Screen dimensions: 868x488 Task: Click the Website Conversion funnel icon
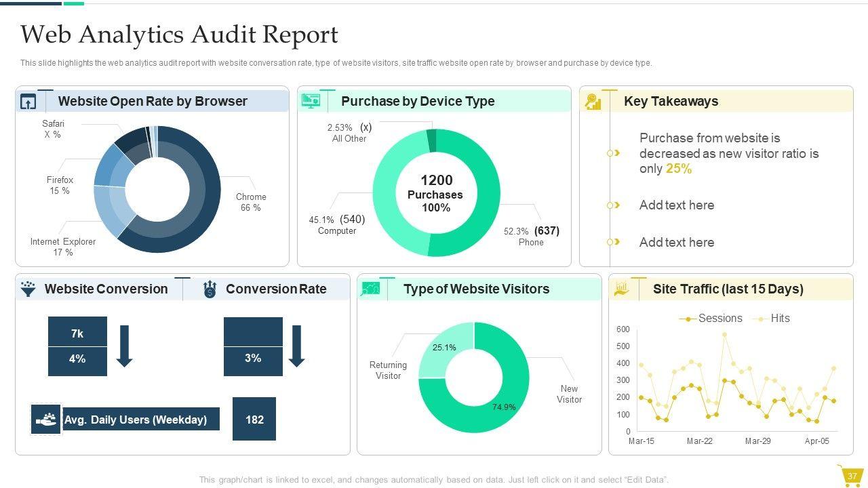[x=28, y=289]
